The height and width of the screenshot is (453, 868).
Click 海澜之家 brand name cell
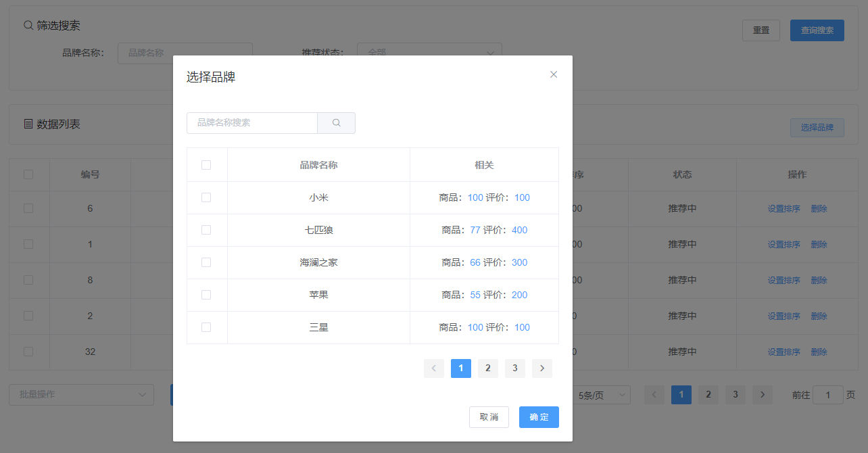click(x=318, y=263)
